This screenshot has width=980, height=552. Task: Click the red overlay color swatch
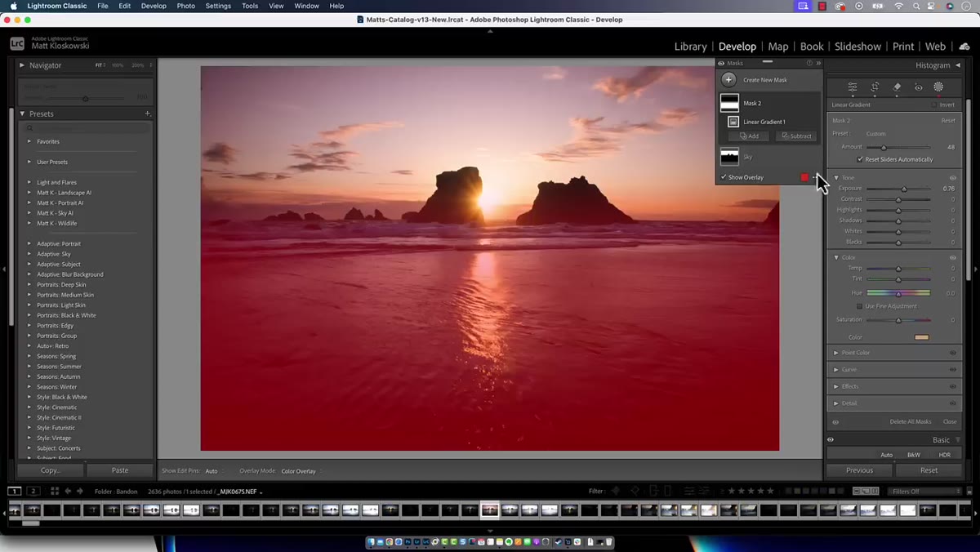tap(804, 177)
